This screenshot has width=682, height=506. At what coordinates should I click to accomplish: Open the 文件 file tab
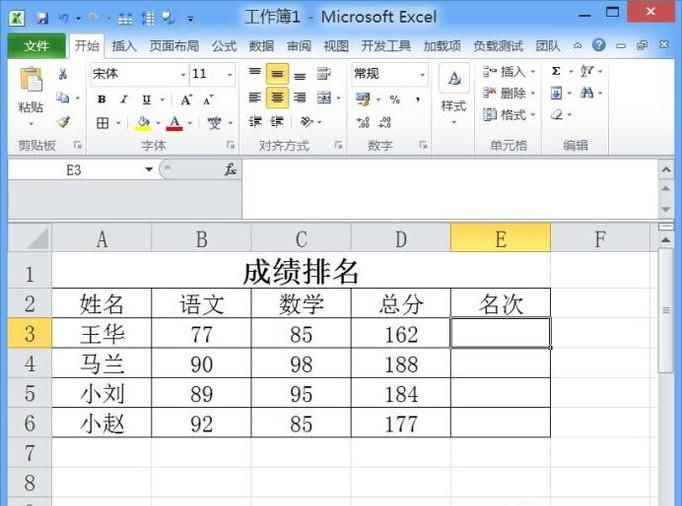(37, 46)
